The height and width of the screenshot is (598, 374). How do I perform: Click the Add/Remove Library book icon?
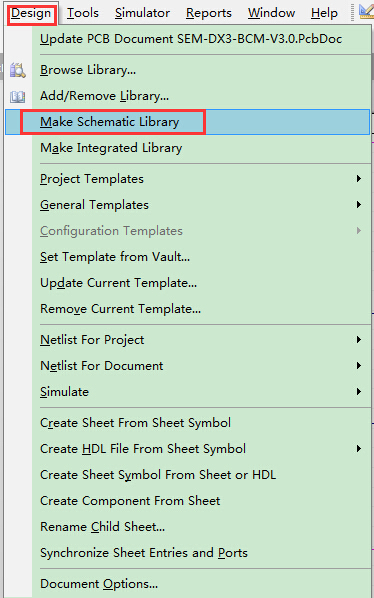pyautogui.click(x=18, y=96)
